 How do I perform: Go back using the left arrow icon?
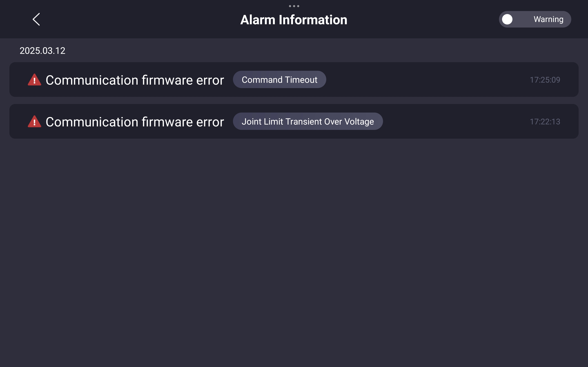click(36, 19)
